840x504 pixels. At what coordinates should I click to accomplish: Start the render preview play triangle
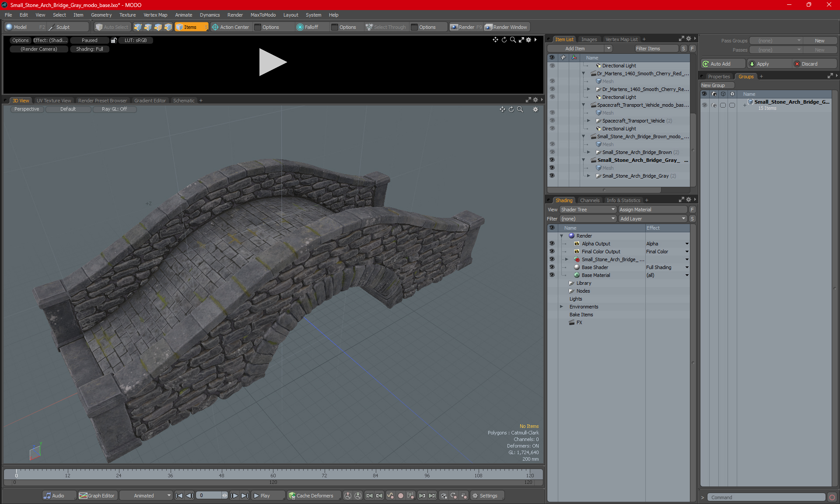(x=273, y=62)
